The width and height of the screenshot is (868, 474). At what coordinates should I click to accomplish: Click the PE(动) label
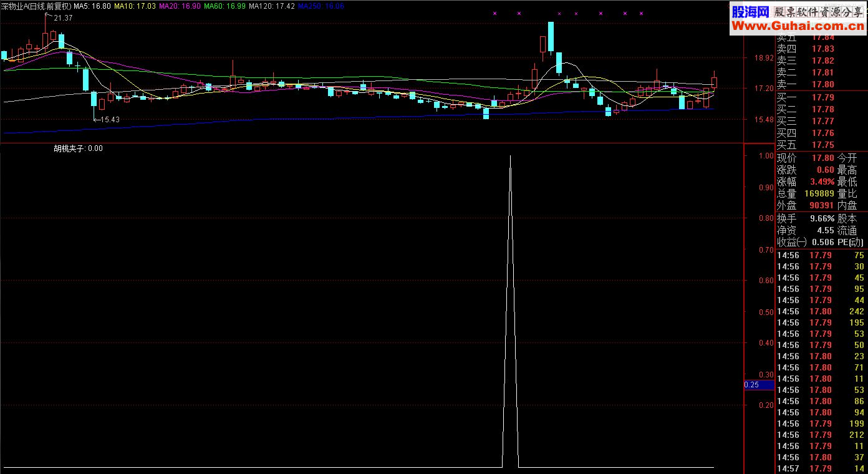pyautogui.click(x=851, y=243)
